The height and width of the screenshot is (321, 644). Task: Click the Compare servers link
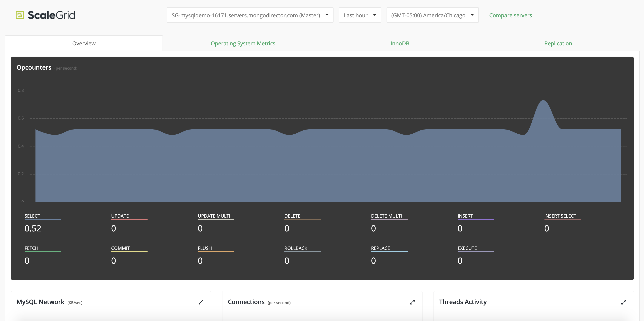(510, 15)
